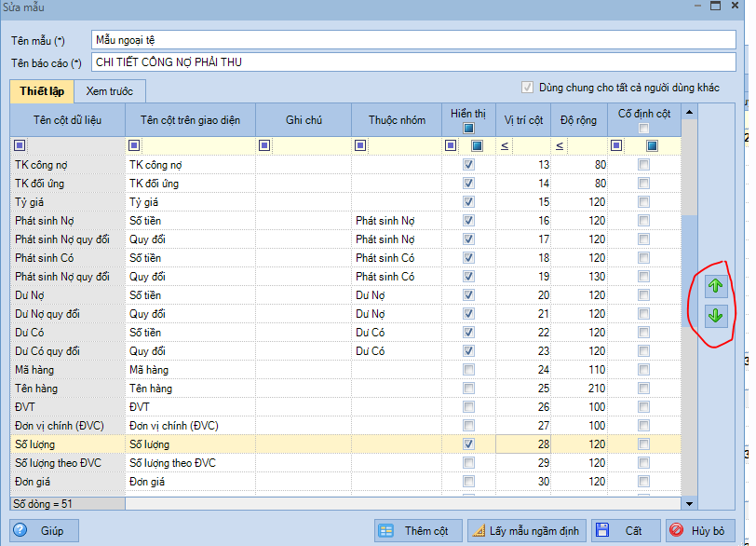Select the Số lượng theo ĐVC data row
This screenshot has width=756, height=546.
(x=345, y=463)
